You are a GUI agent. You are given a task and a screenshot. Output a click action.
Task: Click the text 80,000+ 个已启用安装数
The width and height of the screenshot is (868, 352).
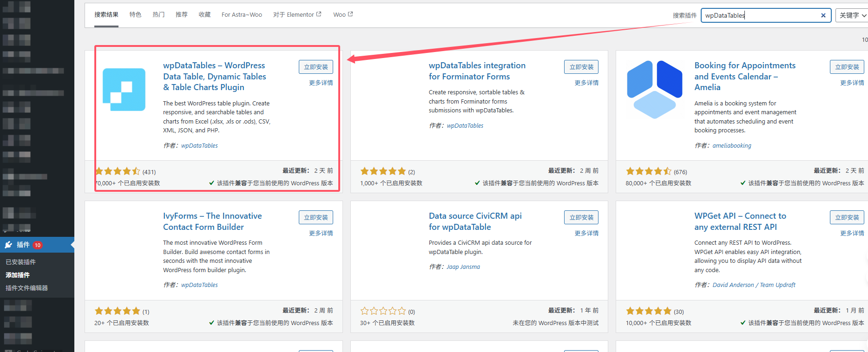point(658,183)
